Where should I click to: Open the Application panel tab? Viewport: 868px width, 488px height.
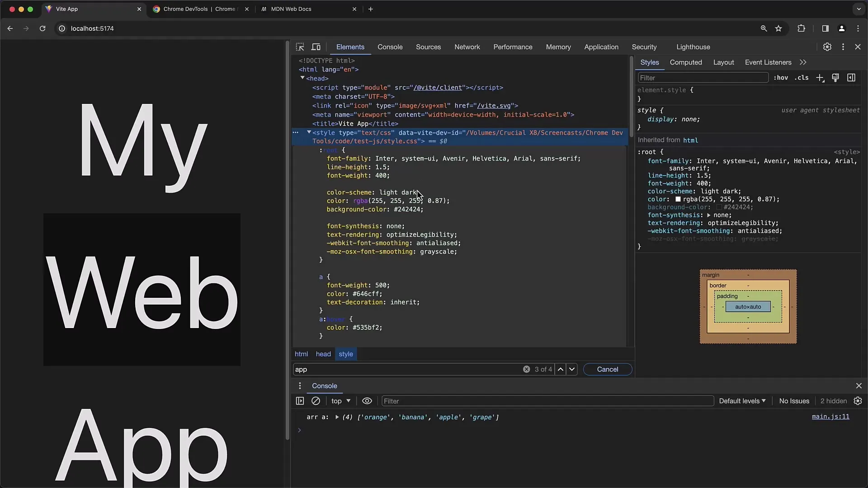(x=601, y=47)
